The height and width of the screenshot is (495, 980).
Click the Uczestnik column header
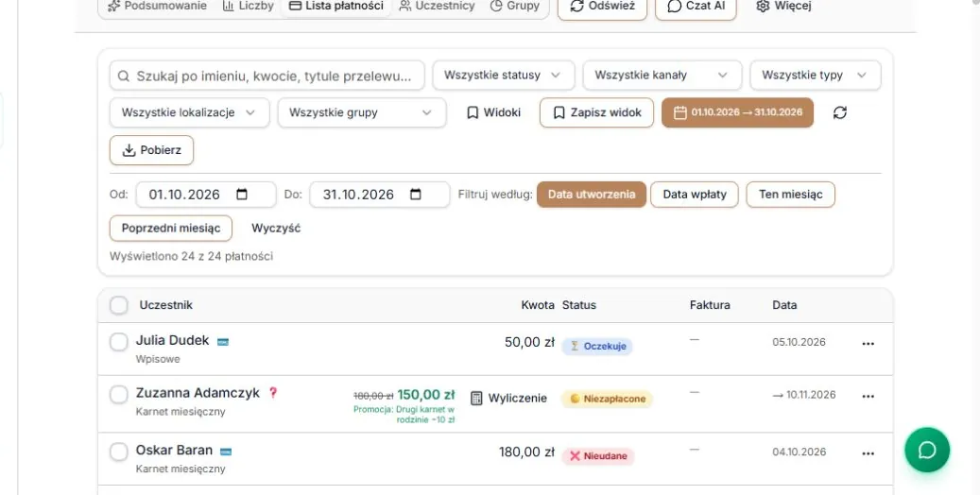(x=165, y=305)
